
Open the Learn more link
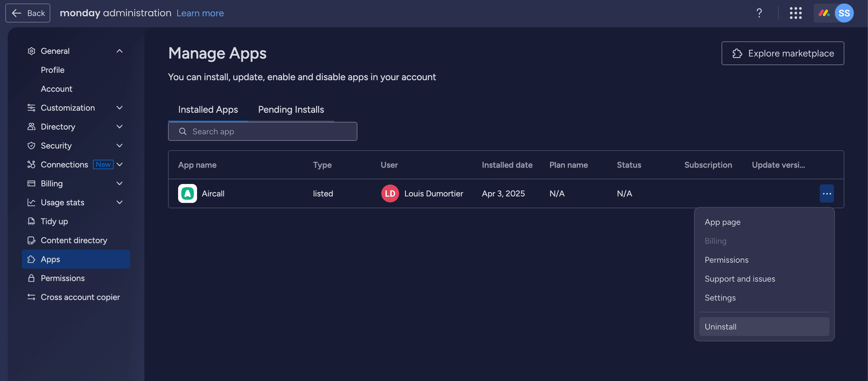pyautogui.click(x=200, y=13)
